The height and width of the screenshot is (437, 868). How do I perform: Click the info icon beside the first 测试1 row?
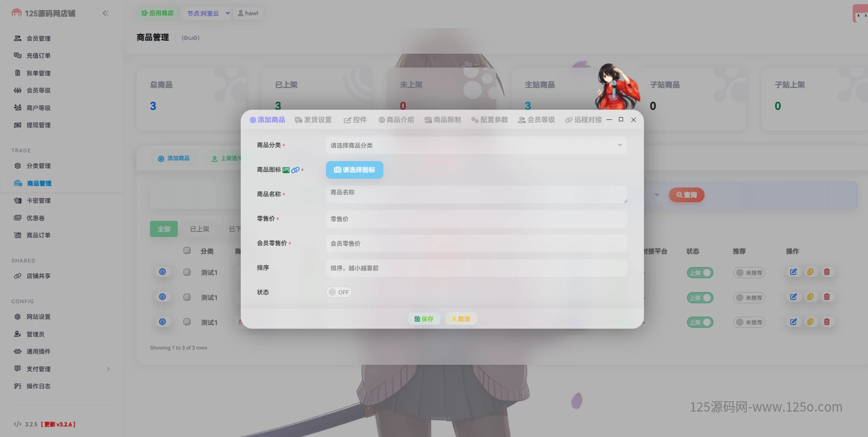[x=162, y=272]
